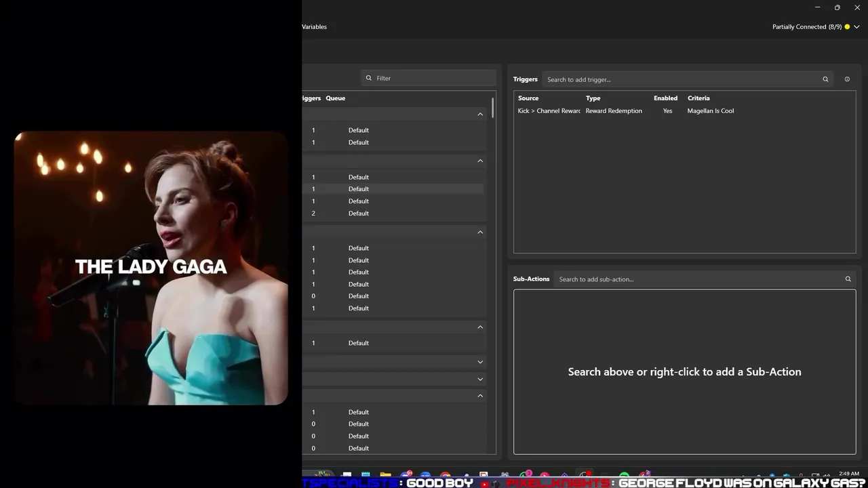Collapse the action group containing two rows
Viewport: 868px width, 488px height.
tap(480, 115)
